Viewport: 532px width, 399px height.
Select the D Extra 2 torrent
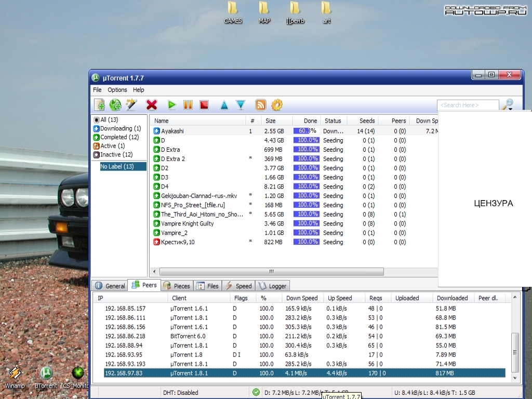[295, 159]
